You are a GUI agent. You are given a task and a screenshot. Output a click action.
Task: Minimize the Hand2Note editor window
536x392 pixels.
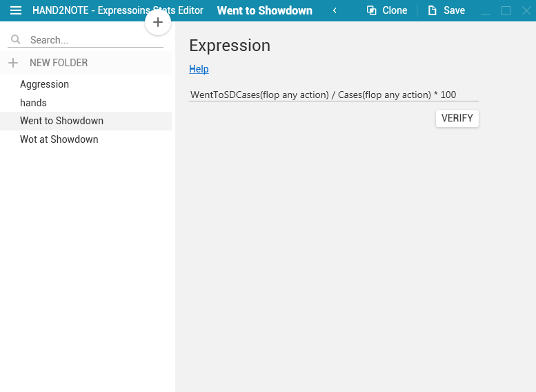pyautogui.click(x=485, y=11)
